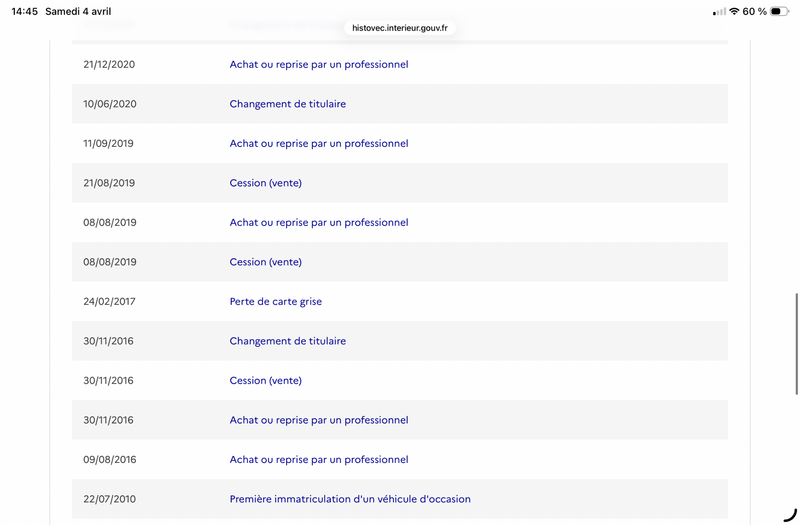Open Première immatriculation d'un véhicule d'occasion
This screenshot has height=525, width=800.
click(x=349, y=499)
